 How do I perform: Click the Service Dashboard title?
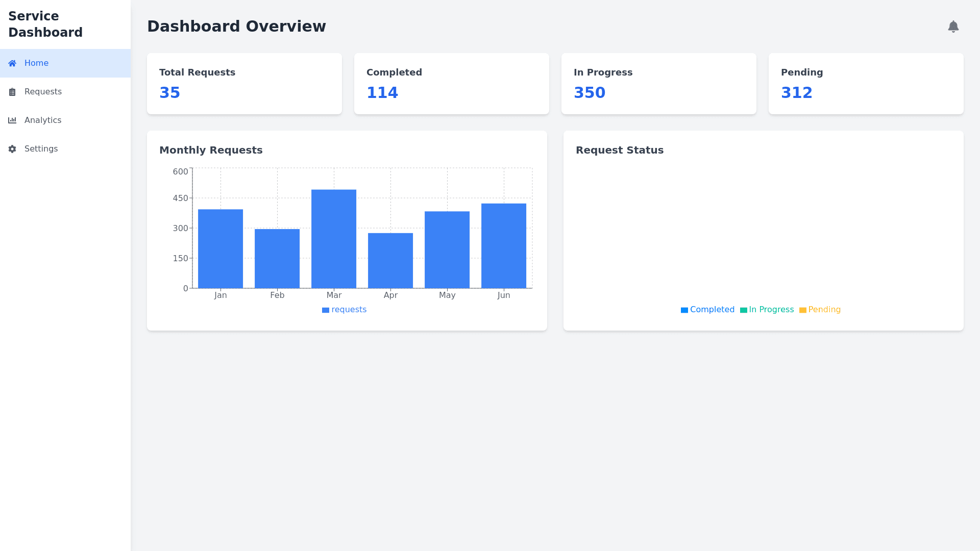[x=45, y=24]
